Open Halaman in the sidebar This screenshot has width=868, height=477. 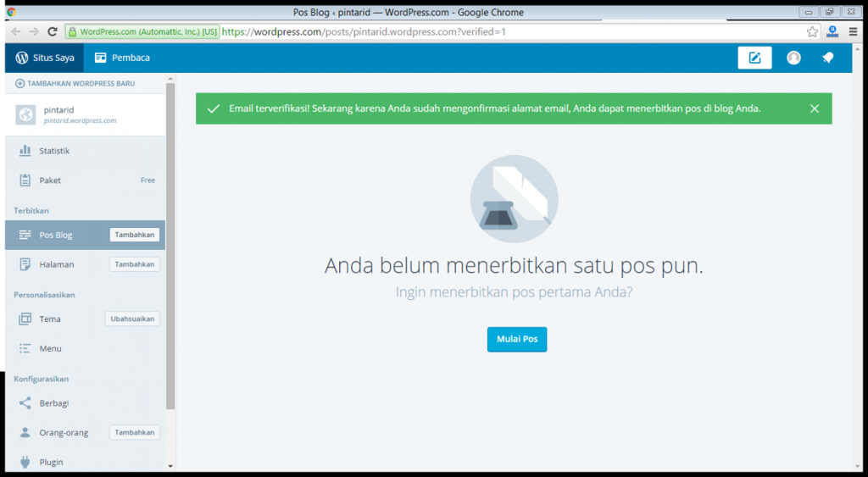tap(86, 264)
